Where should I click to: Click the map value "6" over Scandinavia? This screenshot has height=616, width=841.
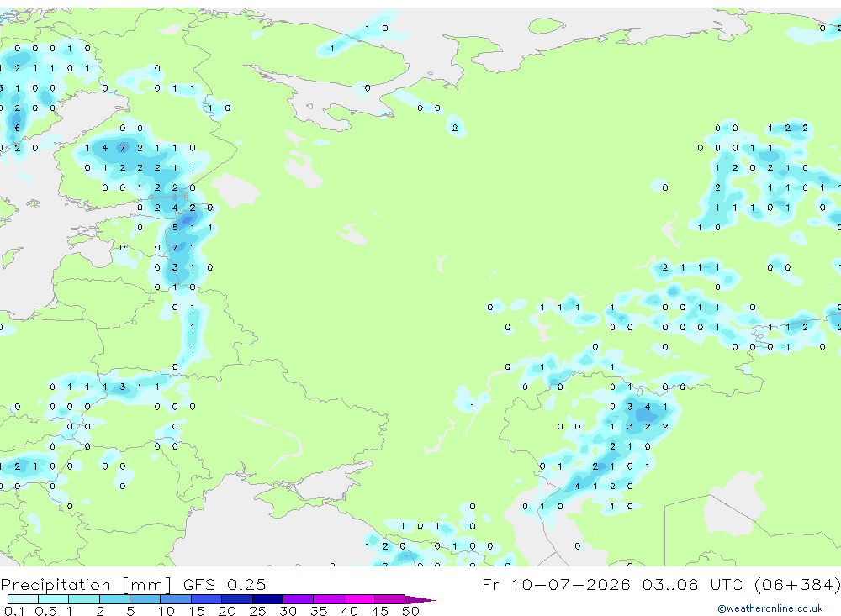click(18, 128)
